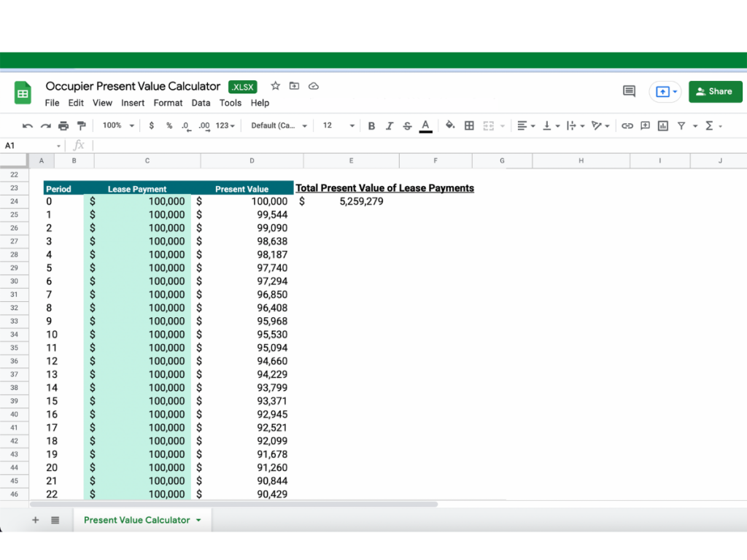Image resolution: width=747 pixels, height=560 pixels.
Task: Click the Insert link icon
Action: click(x=627, y=125)
